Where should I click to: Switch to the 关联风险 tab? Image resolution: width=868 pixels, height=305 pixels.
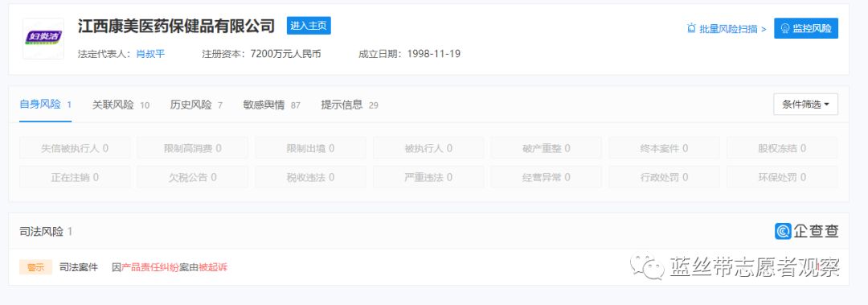point(121,105)
